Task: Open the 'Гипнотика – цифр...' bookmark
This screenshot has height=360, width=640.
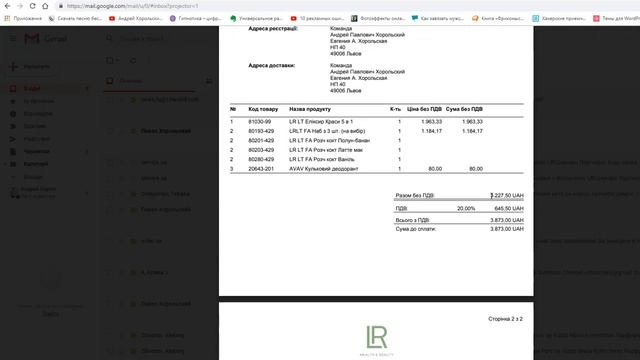Action: 196,18
